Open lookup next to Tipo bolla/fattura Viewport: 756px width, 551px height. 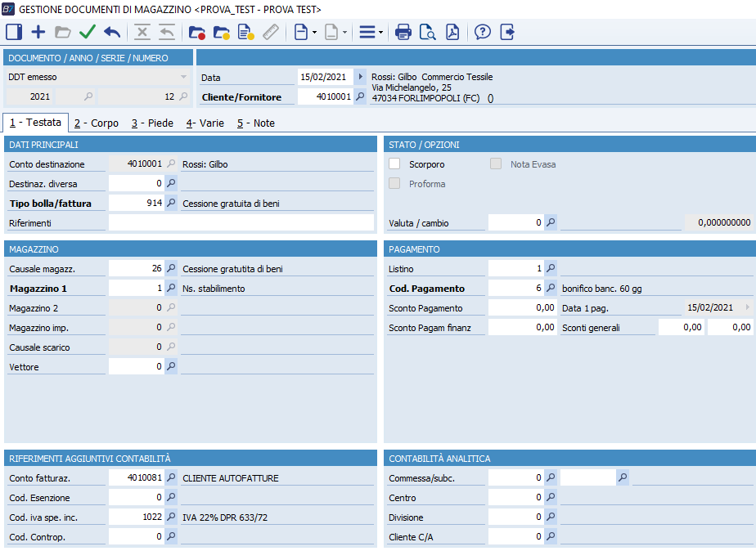coord(171,203)
